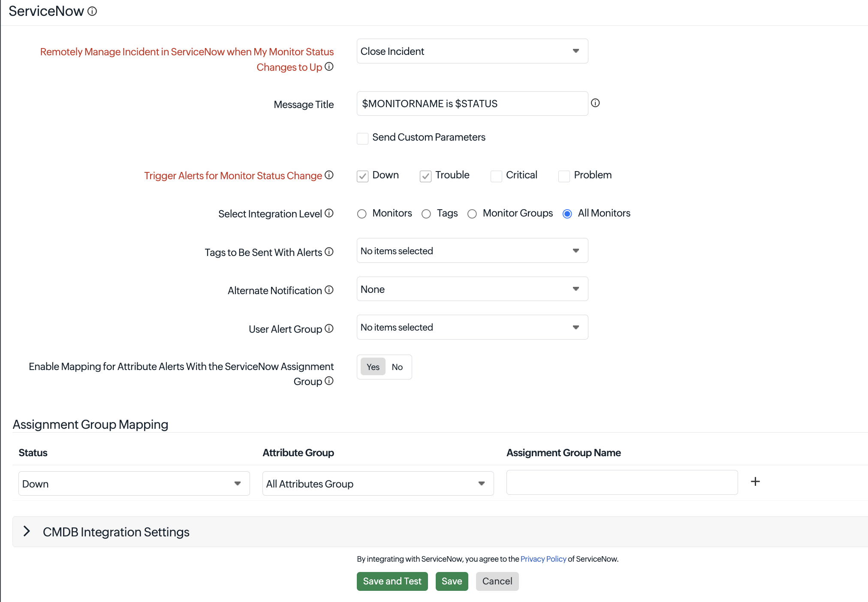The width and height of the screenshot is (868, 602).
Task: Click the info icon beside the ServiceNow heading
Action: coord(92,11)
